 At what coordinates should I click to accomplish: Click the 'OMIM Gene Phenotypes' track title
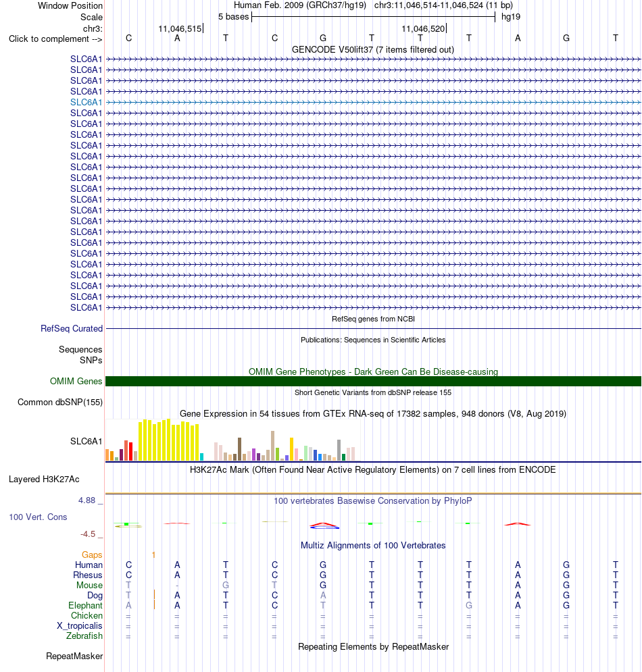[373, 371]
